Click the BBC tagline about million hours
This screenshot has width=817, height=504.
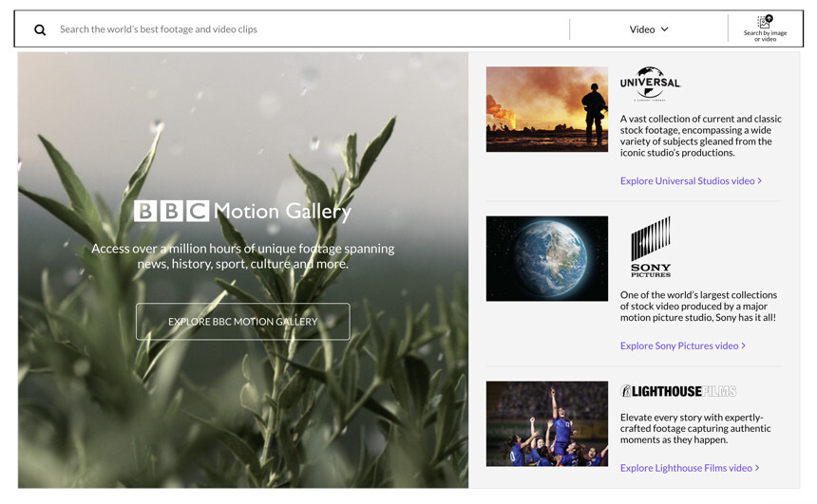[x=242, y=255]
